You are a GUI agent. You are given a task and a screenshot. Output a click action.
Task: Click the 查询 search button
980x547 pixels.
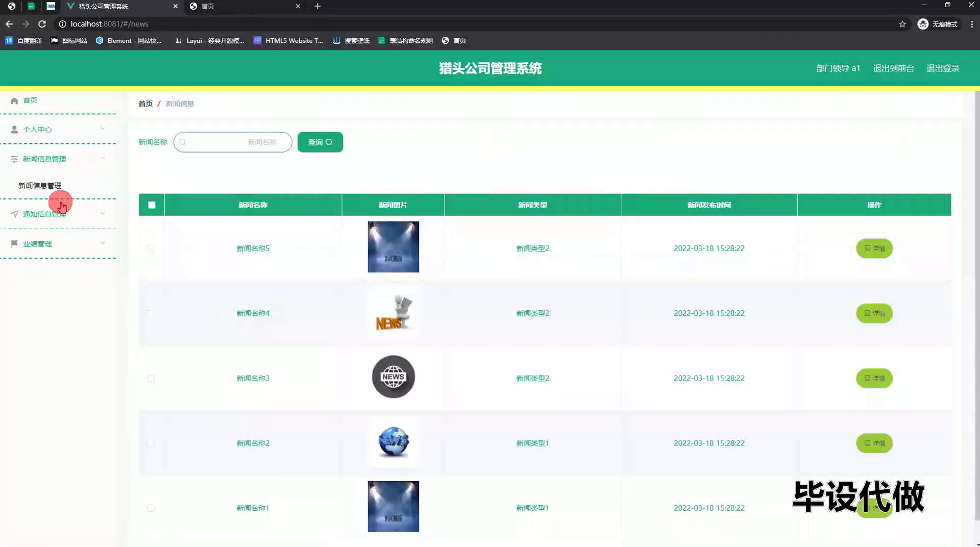320,142
